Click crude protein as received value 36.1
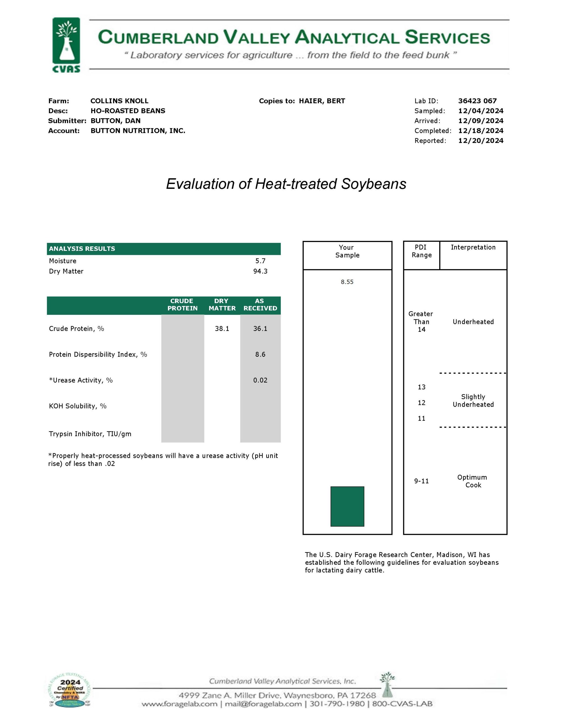 [260, 329]
